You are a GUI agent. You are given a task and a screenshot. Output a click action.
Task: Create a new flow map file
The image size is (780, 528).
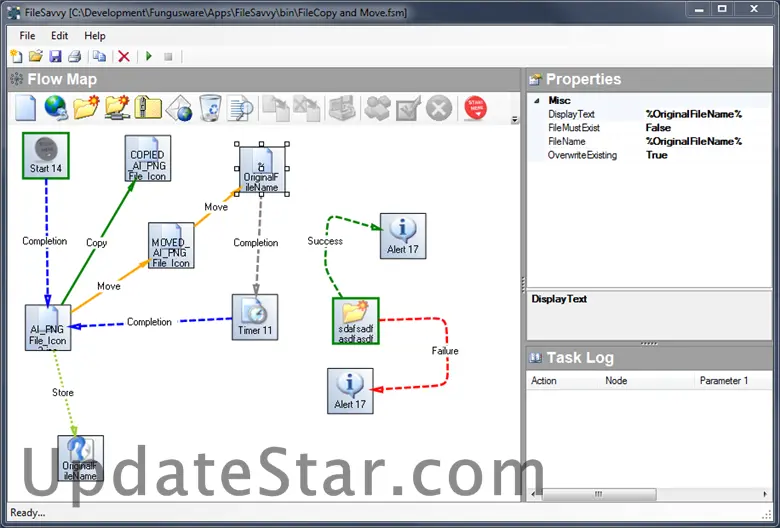click(x=16, y=56)
